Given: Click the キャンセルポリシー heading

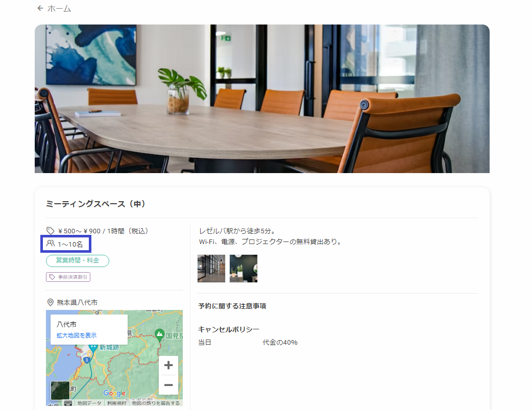Looking at the screenshot, I should [229, 329].
